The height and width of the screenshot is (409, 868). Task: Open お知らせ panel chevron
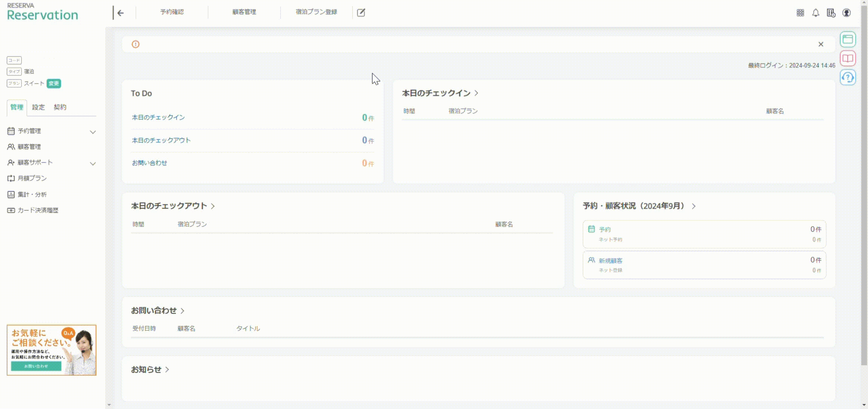167,370
